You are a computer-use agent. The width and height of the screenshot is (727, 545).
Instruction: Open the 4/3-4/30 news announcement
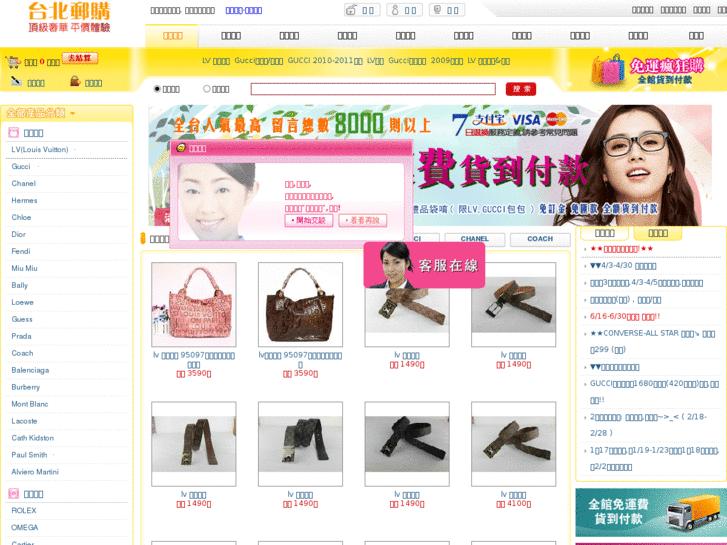(623, 266)
